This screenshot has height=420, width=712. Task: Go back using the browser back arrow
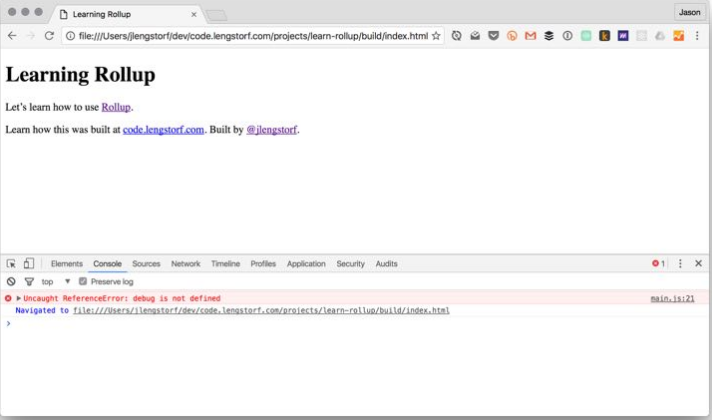coord(12,36)
